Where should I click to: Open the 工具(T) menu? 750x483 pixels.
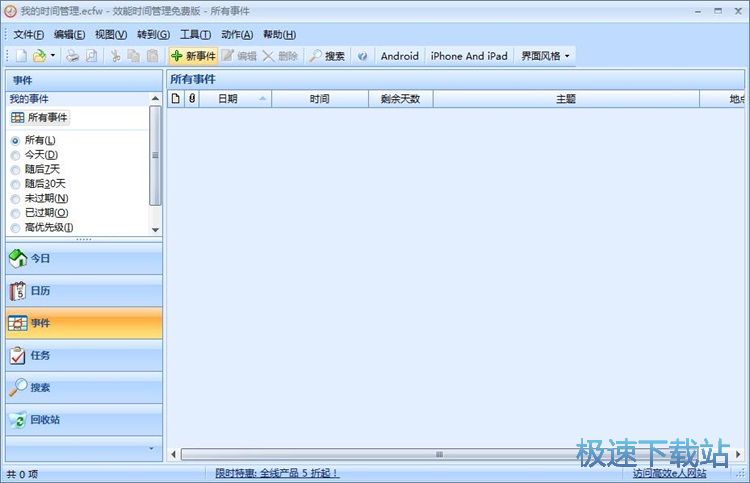pos(195,34)
